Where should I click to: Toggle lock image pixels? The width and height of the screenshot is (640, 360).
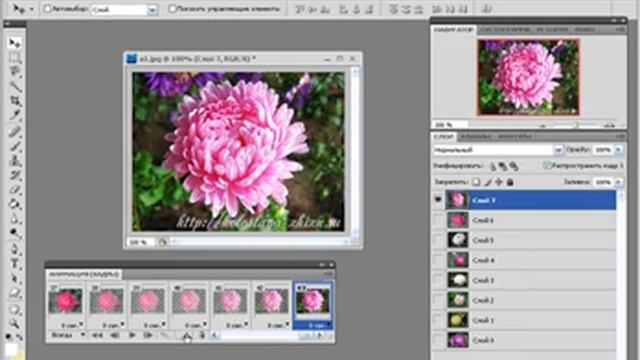488,182
